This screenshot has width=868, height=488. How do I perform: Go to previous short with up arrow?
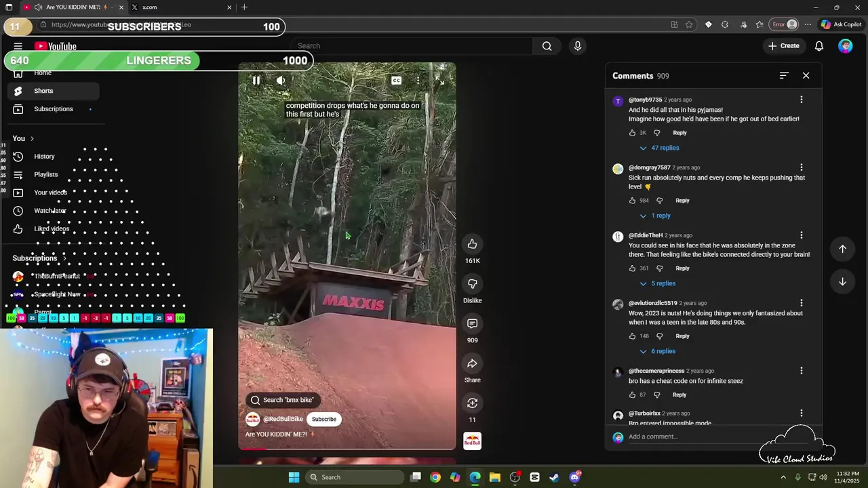[842, 249]
